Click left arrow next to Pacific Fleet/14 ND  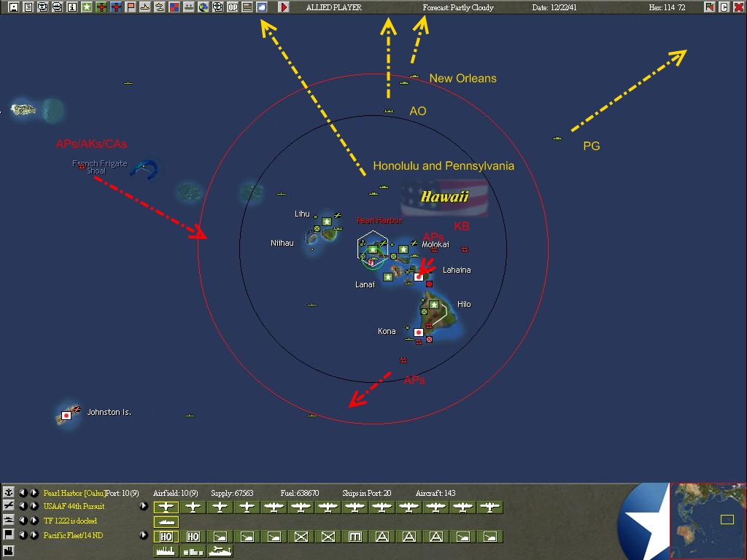click(x=23, y=534)
